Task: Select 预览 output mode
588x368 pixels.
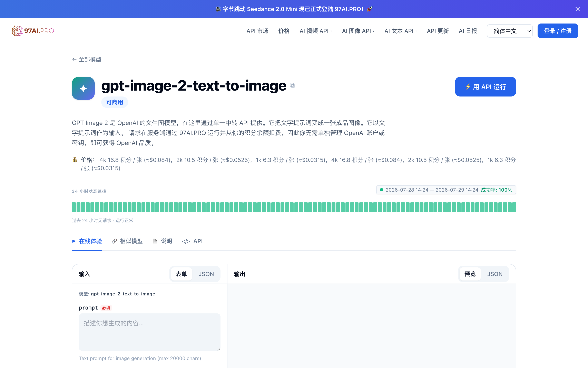Action: point(470,274)
